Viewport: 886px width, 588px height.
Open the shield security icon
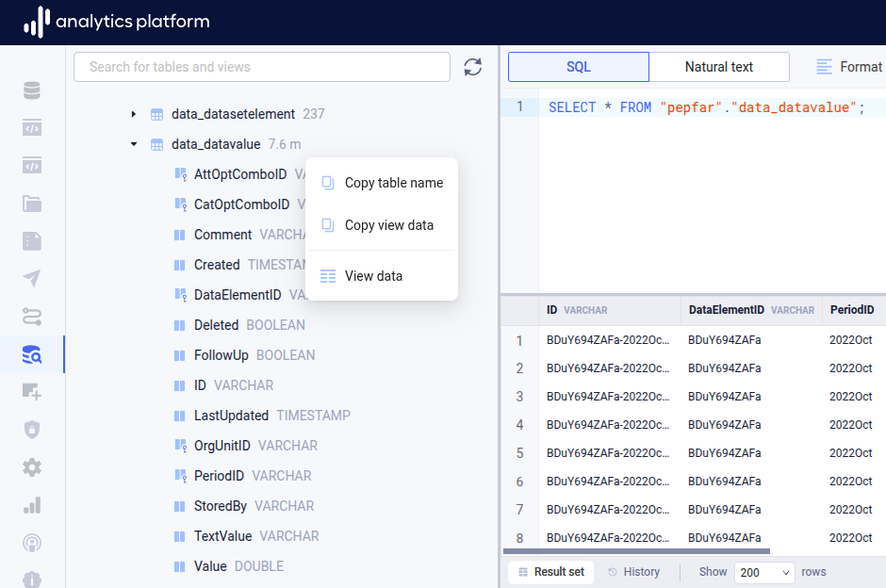31,430
